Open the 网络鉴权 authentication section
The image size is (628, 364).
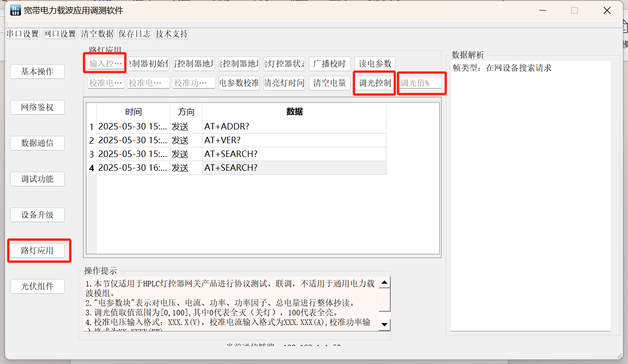point(37,107)
